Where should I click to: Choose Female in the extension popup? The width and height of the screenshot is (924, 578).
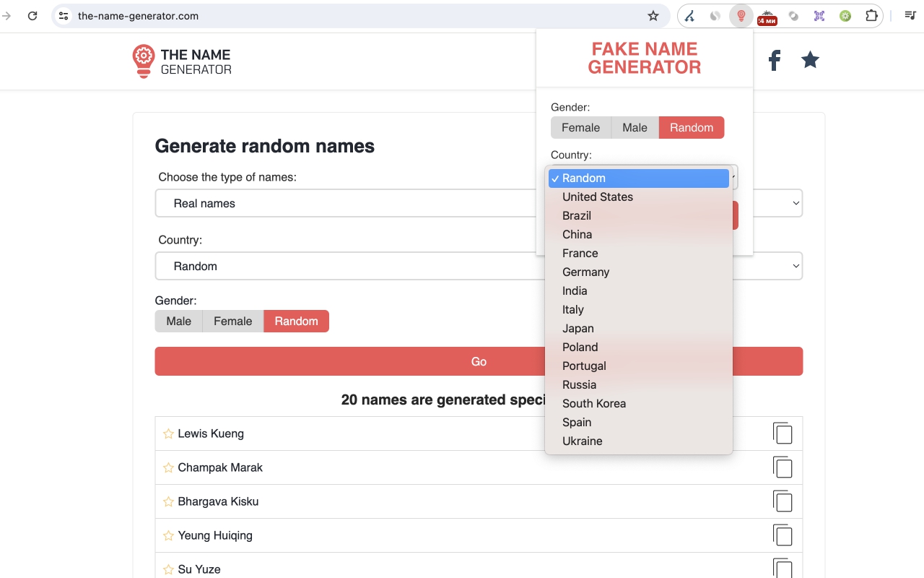coord(581,127)
